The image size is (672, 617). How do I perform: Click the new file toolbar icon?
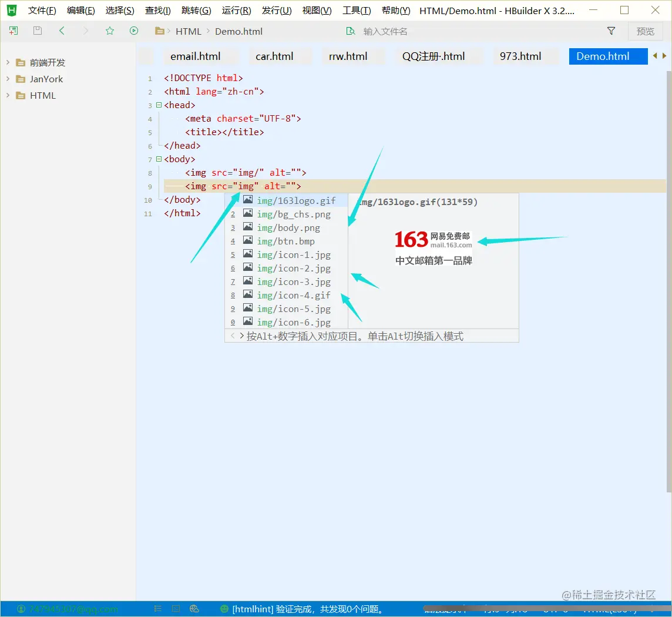coord(14,31)
